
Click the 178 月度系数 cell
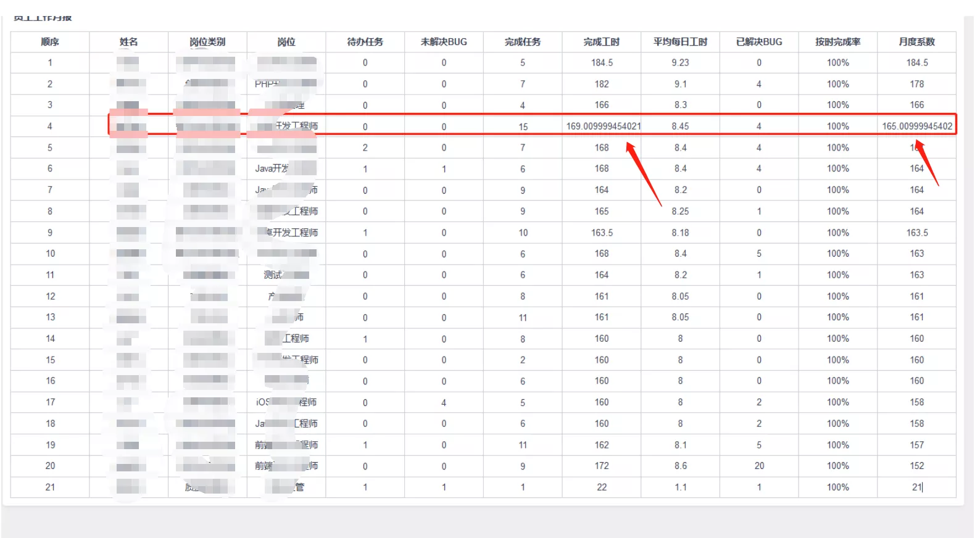[x=917, y=84]
